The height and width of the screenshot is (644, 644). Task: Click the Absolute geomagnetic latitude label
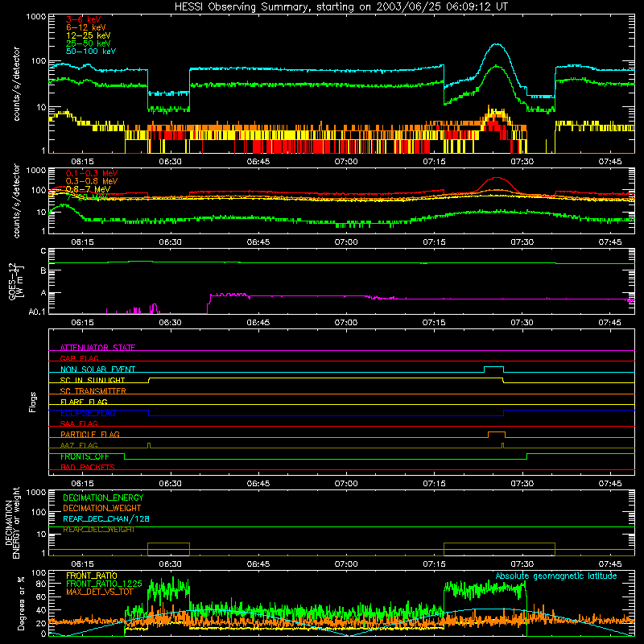pos(556,576)
